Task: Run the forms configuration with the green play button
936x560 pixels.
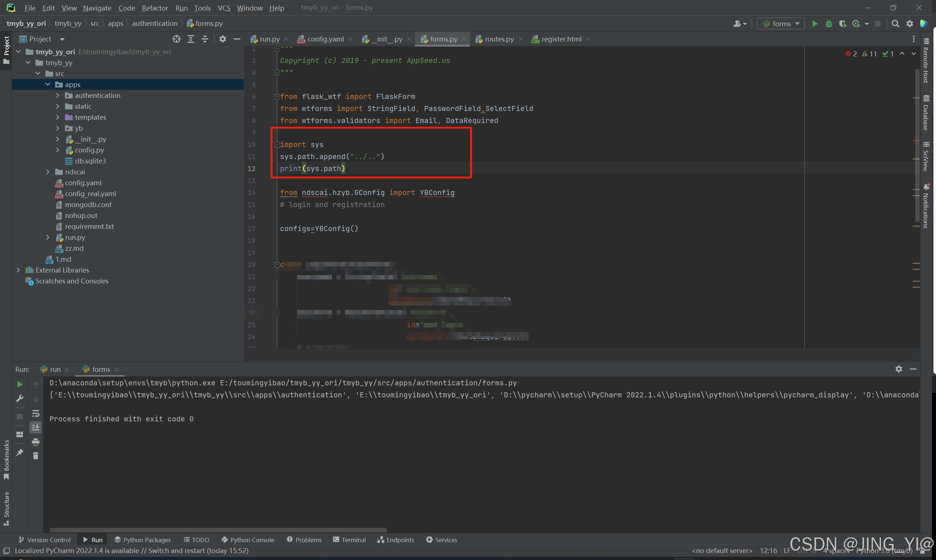Action: click(x=814, y=24)
